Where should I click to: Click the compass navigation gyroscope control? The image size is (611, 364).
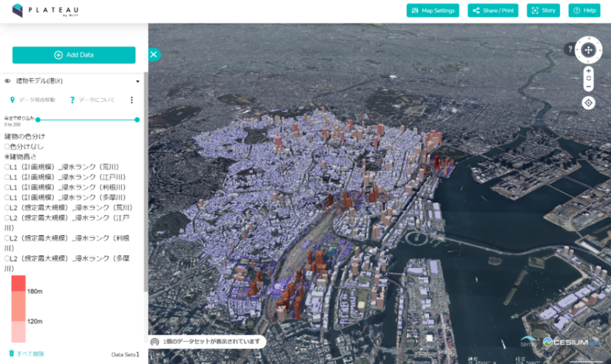pyautogui.click(x=588, y=50)
